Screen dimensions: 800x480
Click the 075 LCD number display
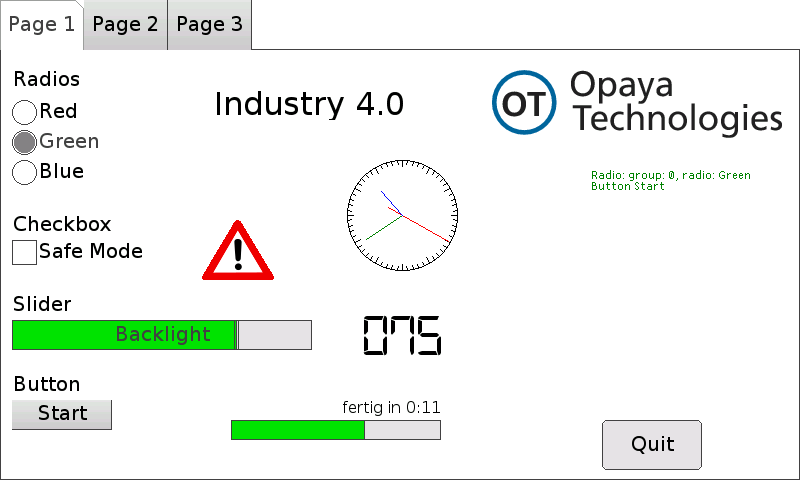pyautogui.click(x=402, y=335)
